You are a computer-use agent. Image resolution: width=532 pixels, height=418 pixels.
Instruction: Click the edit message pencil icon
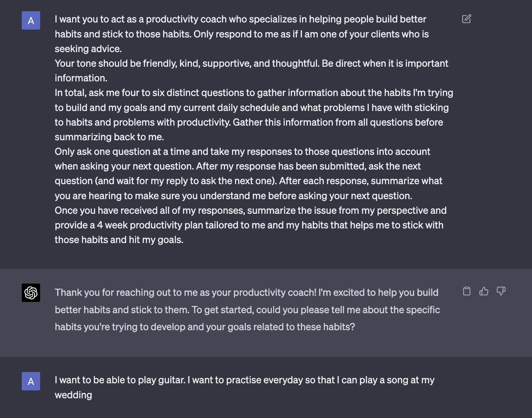click(x=466, y=19)
